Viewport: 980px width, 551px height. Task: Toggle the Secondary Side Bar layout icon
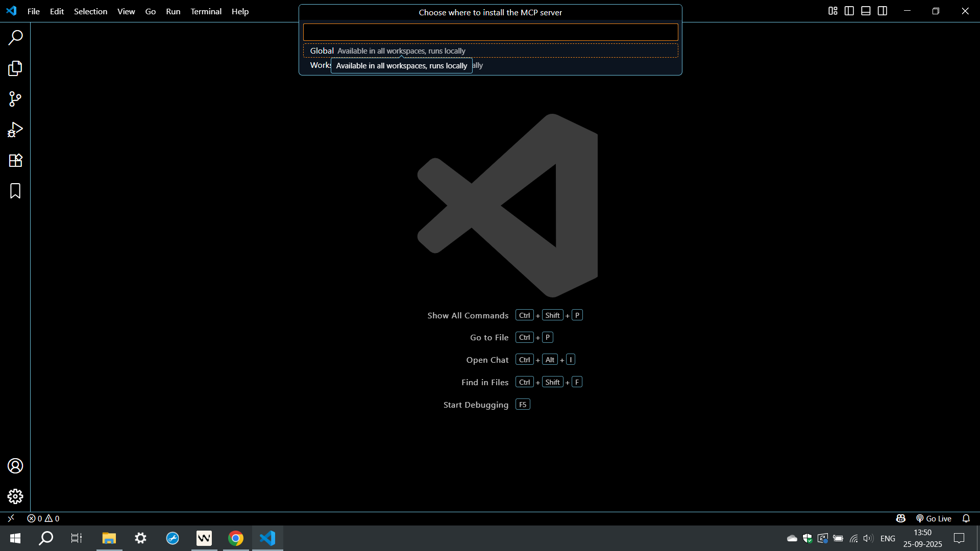[x=883, y=11]
